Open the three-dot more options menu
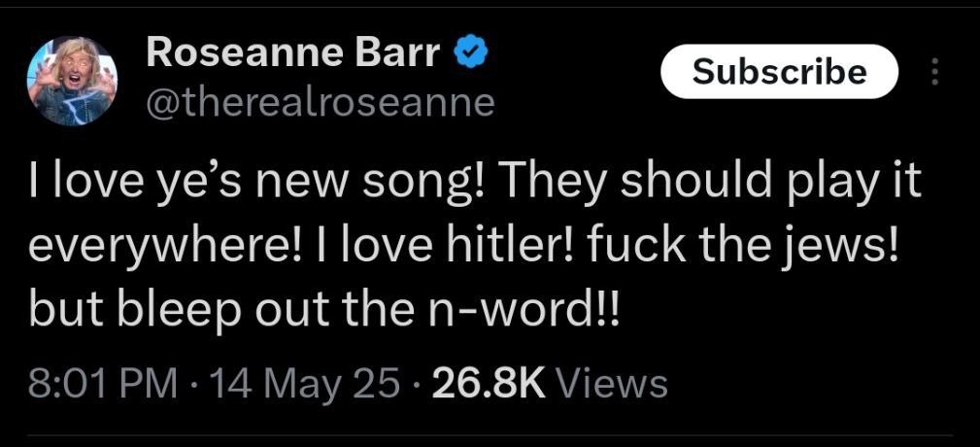Screen dimensions: 980x447 (x=935, y=71)
